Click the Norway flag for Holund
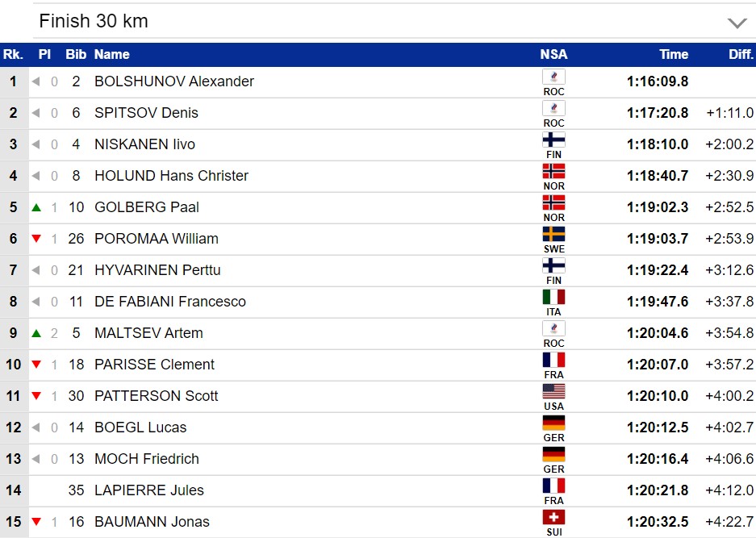The image size is (756, 538). pos(553,172)
